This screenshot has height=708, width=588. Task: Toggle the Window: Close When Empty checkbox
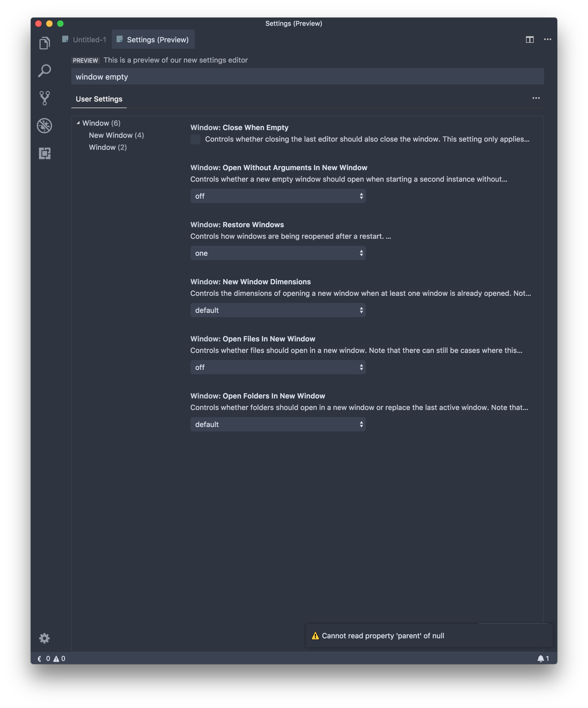pyautogui.click(x=196, y=139)
